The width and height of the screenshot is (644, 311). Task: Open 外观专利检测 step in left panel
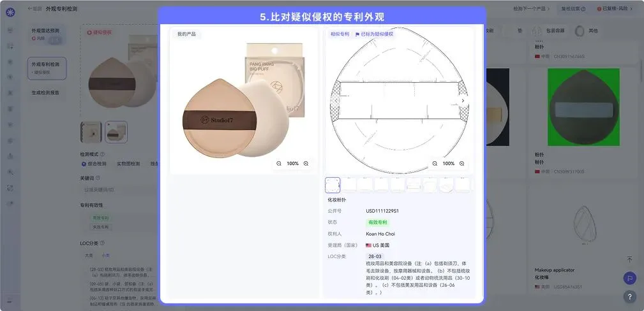[x=47, y=68]
